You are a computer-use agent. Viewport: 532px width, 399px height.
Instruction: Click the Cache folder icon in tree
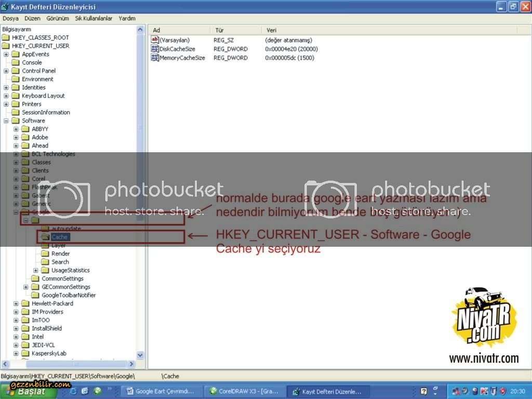(x=46, y=237)
